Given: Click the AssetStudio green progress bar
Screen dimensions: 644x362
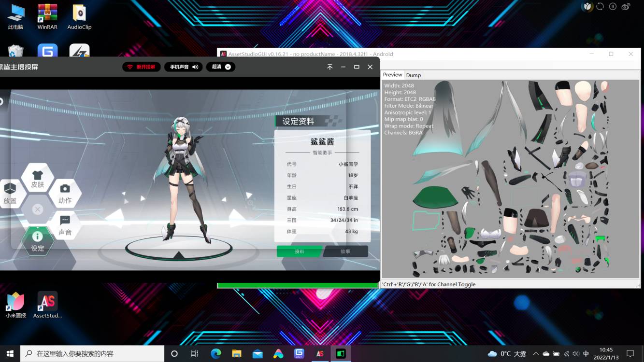Looking at the screenshot, I should coord(298,285).
